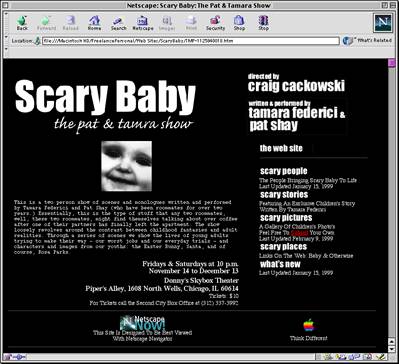Open the "scary people" link
399x364 pixels.
click(284, 171)
